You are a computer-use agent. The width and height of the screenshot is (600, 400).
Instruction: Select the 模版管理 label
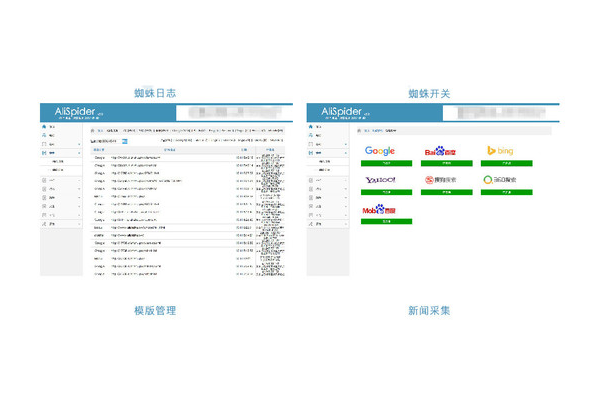pos(155,310)
